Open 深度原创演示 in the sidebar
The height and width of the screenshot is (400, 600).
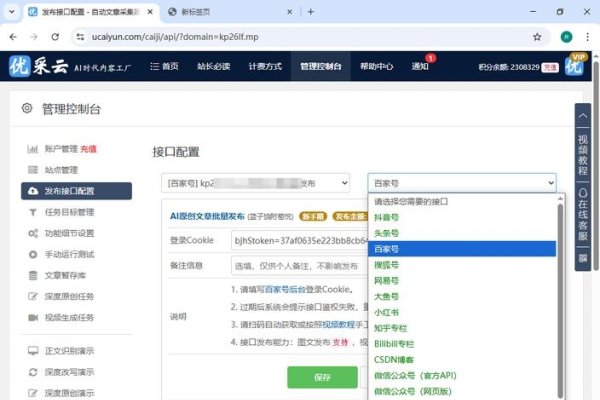(69, 392)
